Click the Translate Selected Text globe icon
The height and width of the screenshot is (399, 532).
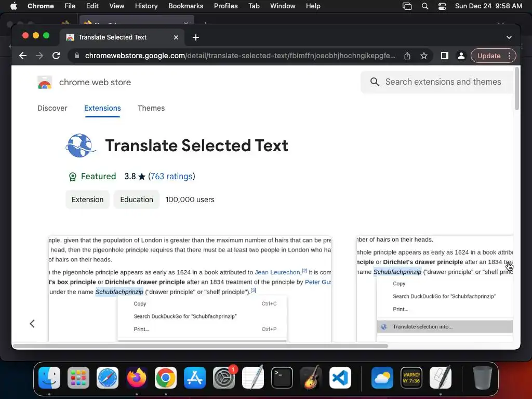pyautogui.click(x=81, y=145)
